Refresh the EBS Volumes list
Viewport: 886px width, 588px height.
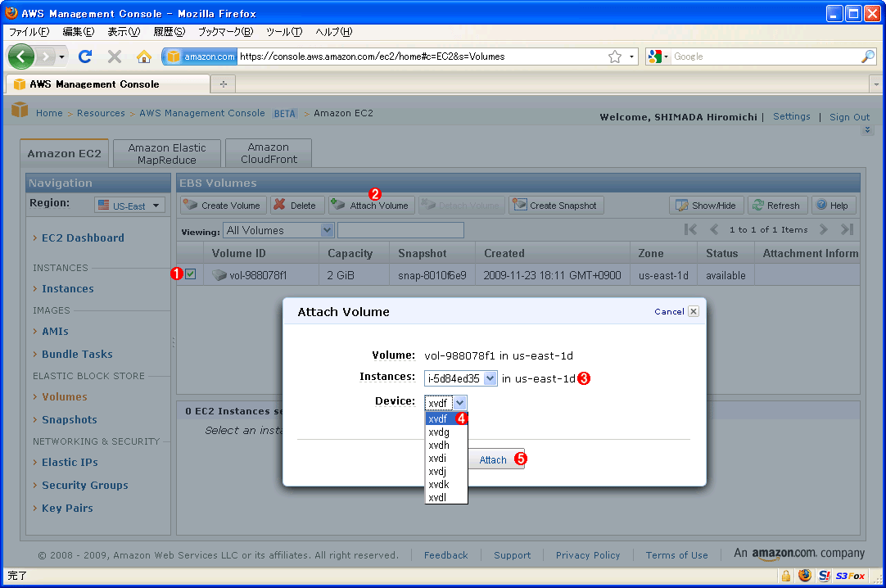tap(779, 205)
